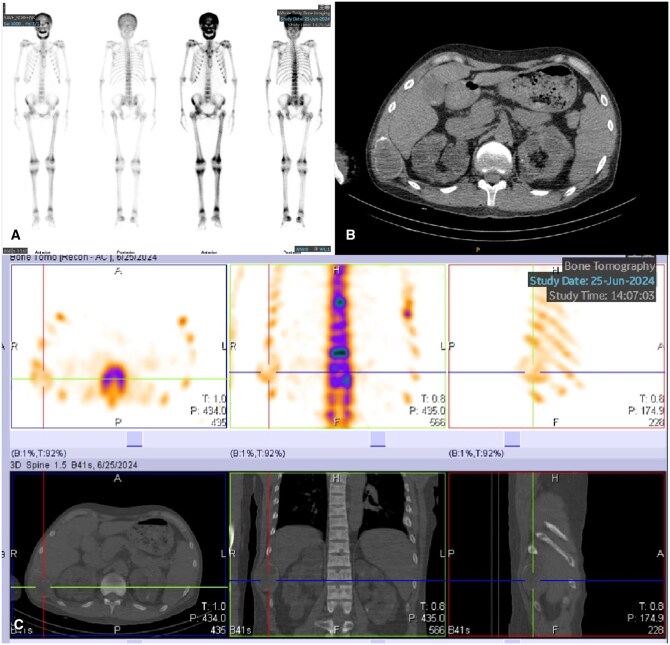Click the panel letter 'B' on the CT image

(x=350, y=235)
